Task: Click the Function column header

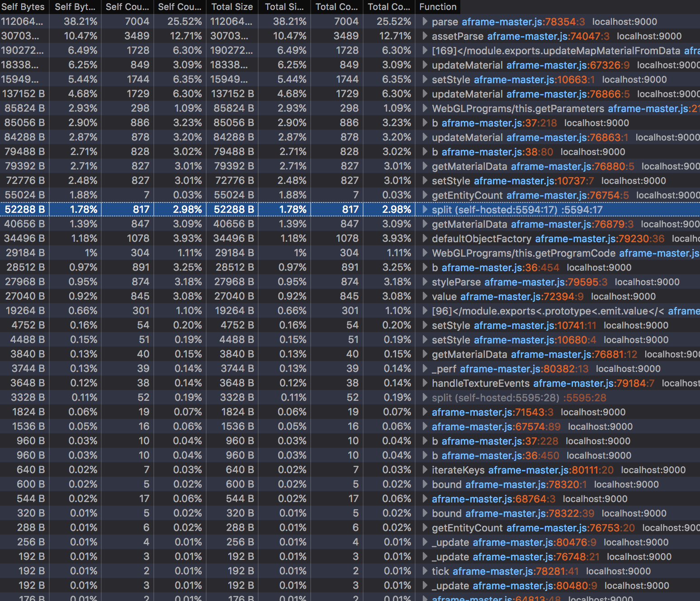Action: point(438,7)
